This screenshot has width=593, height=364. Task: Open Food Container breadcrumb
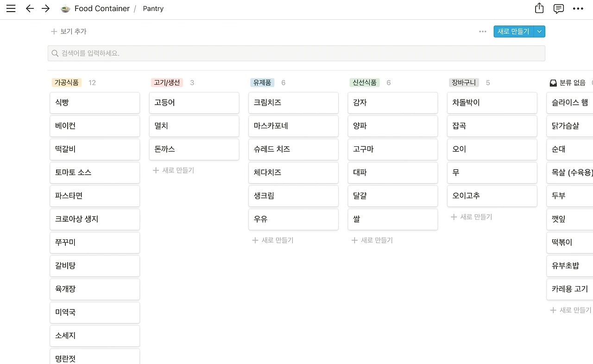tap(102, 8)
